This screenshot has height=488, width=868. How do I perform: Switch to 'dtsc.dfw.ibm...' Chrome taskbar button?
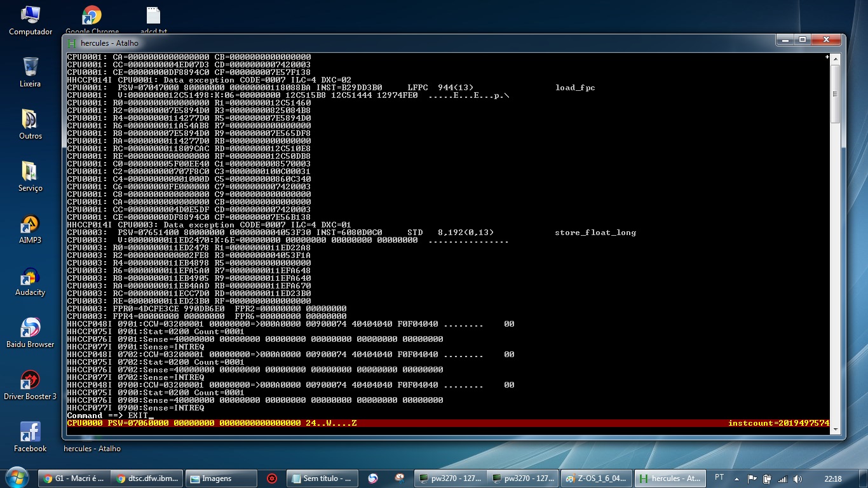pyautogui.click(x=148, y=478)
